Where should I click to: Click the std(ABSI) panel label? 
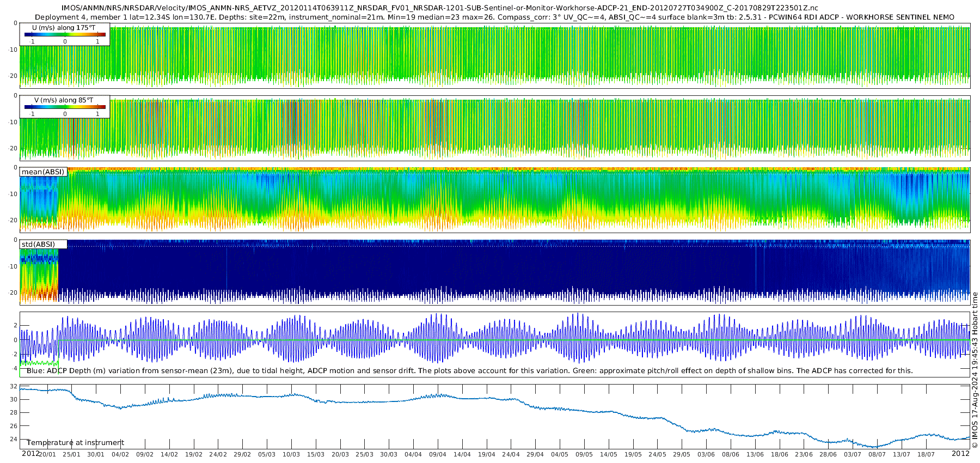38,244
